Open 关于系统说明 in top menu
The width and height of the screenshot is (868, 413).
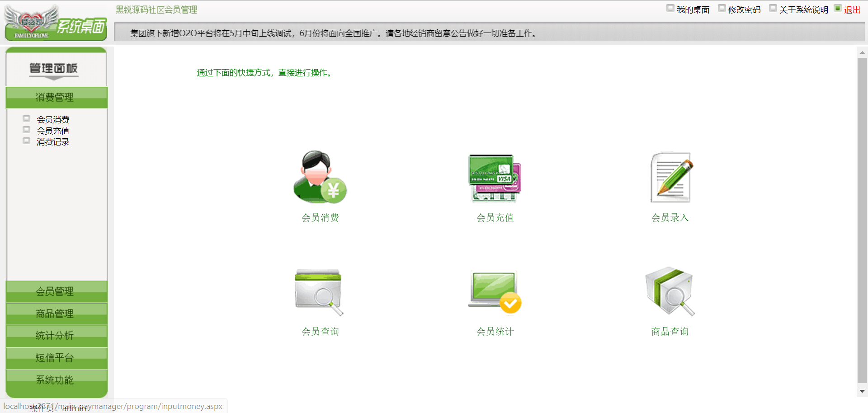(804, 9)
